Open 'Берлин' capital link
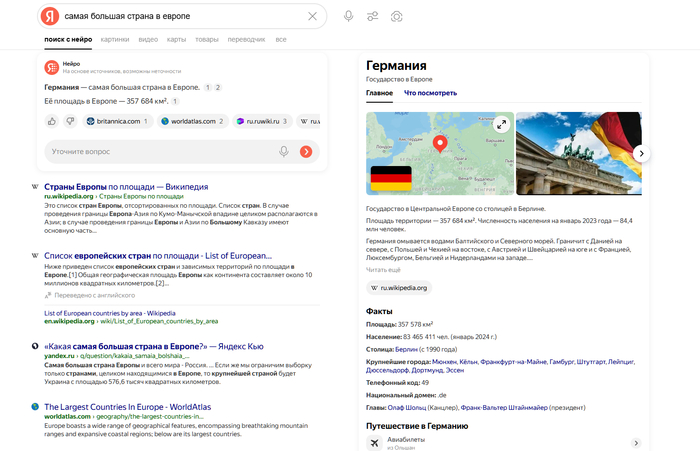Screen dimensions: 700x451 (x=406, y=350)
